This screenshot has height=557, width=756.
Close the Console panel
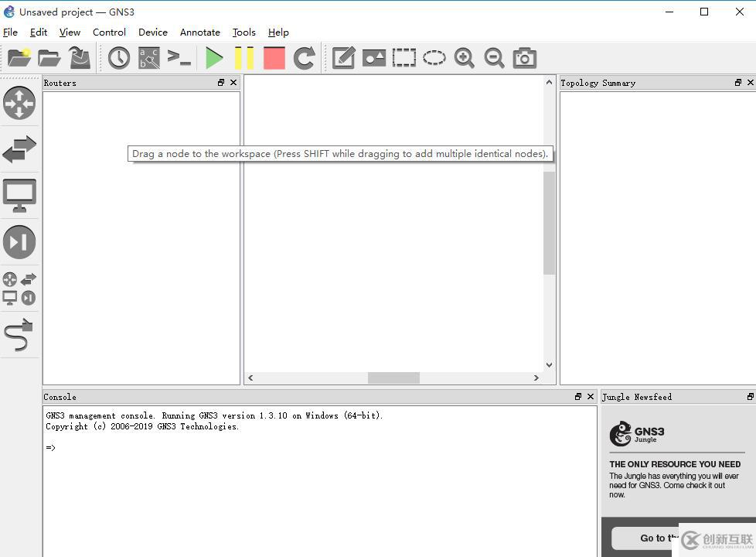tap(590, 396)
